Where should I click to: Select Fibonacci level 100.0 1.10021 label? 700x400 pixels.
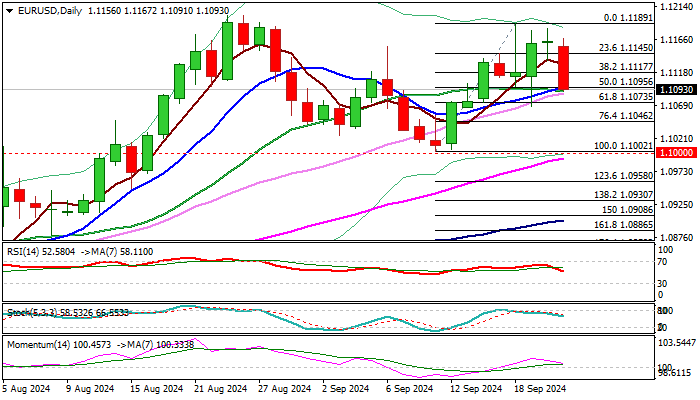tap(624, 146)
